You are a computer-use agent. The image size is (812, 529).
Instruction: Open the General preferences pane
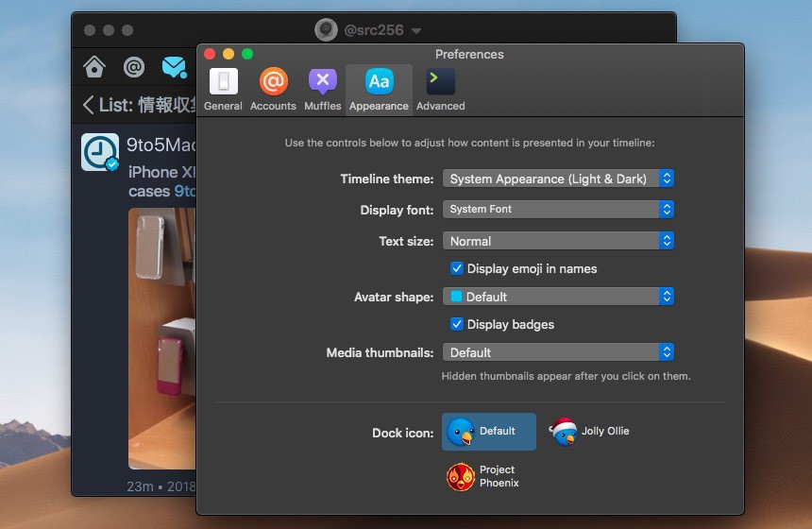click(x=223, y=90)
